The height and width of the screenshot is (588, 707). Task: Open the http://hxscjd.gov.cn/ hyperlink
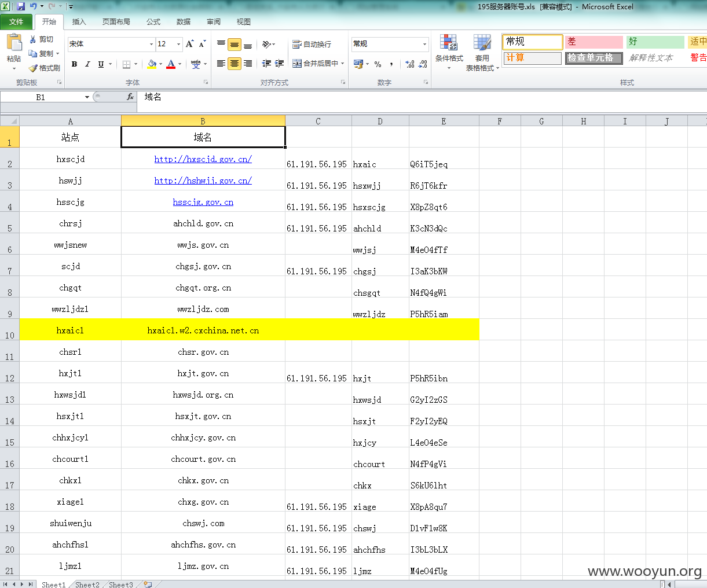pos(203,159)
